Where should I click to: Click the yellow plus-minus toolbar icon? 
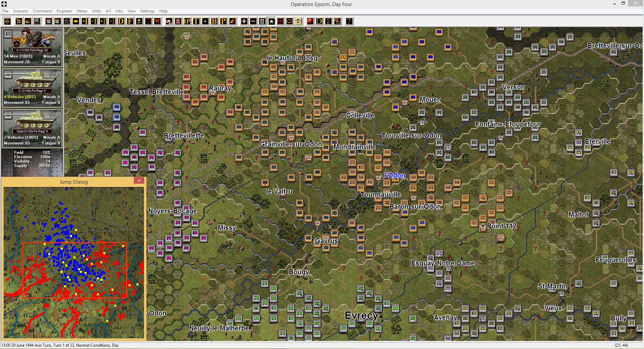click(139, 21)
